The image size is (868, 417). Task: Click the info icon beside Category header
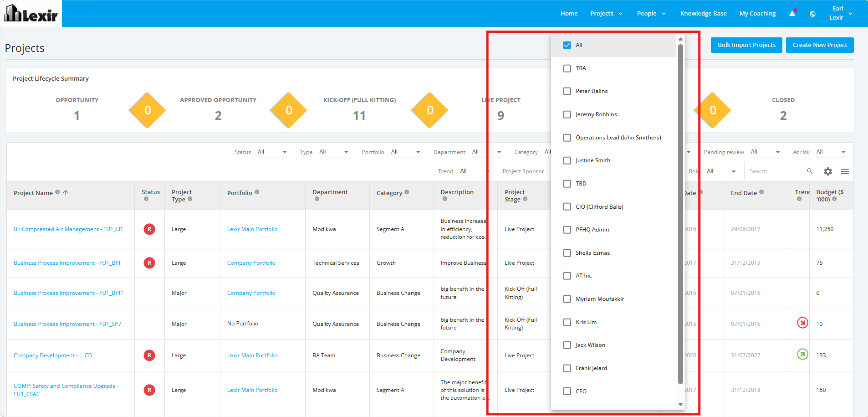click(407, 192)
